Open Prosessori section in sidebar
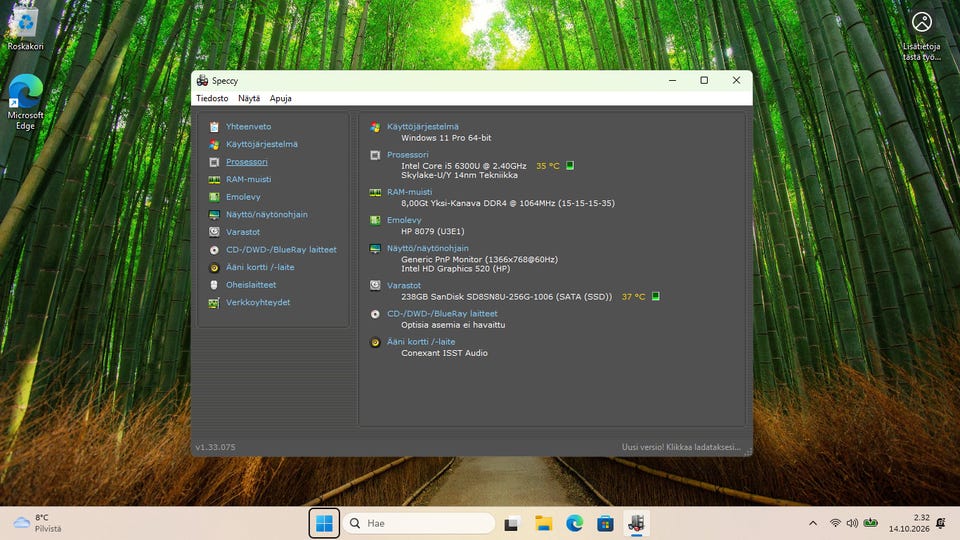 (246, 162)
